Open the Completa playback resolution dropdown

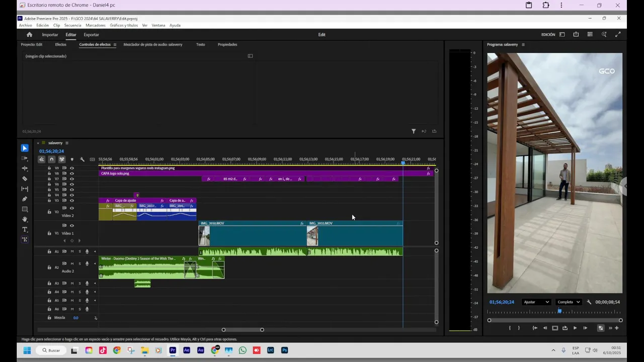(569, 302)
